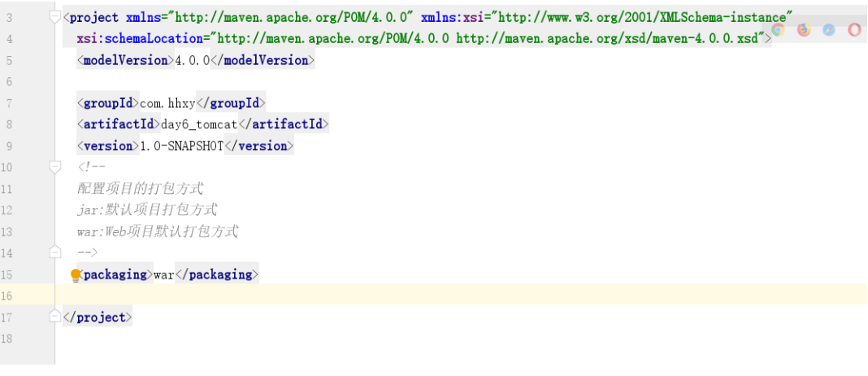Click artifactId value day6_tomcat

(x=199, y=124)
